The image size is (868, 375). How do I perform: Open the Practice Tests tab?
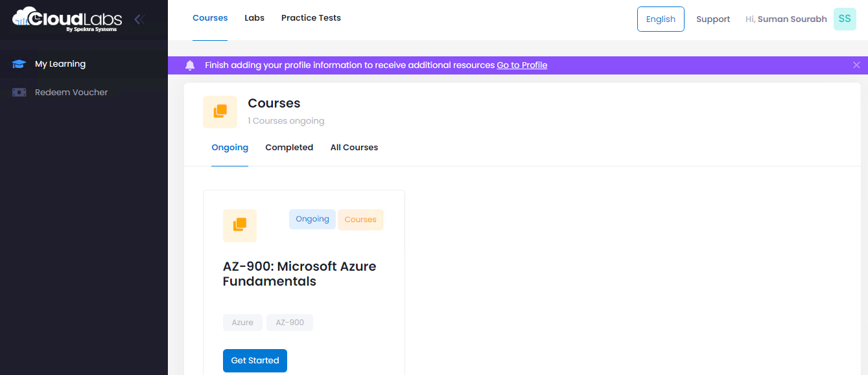coord(311,18)
